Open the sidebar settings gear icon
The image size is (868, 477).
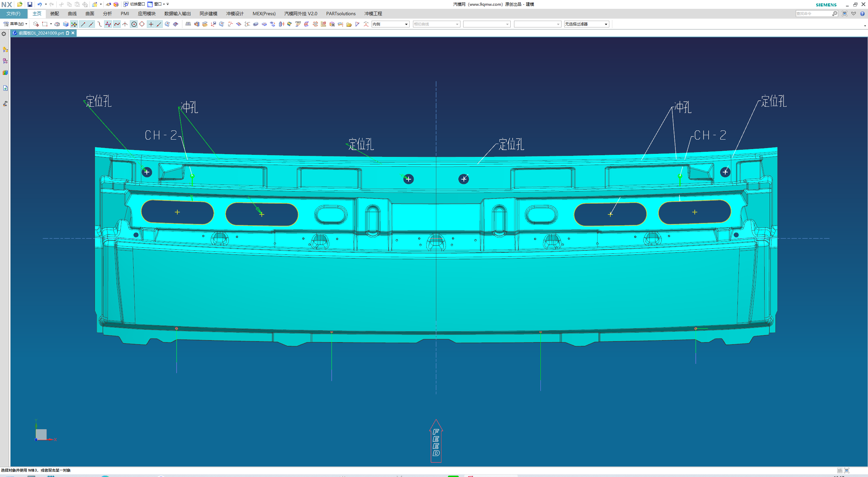tap(4, 34)
